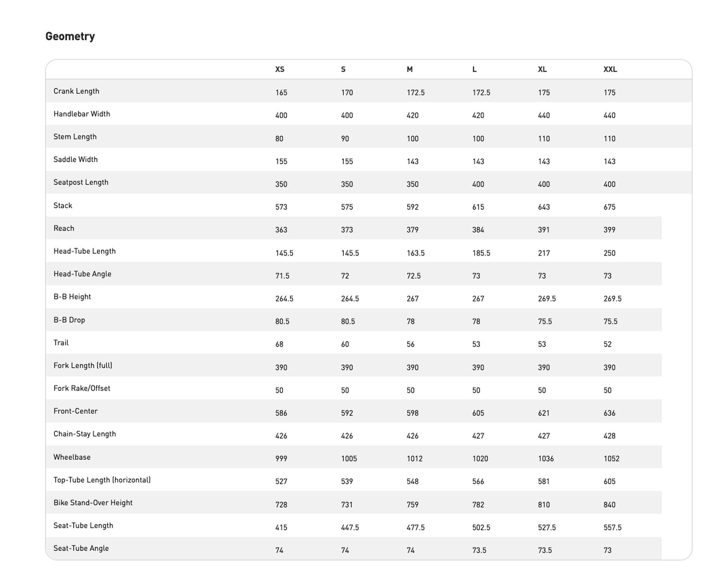Select the Top-Tube Length (horizontal) row label
The width and height of the screenshot is (728, 582).
102,480
